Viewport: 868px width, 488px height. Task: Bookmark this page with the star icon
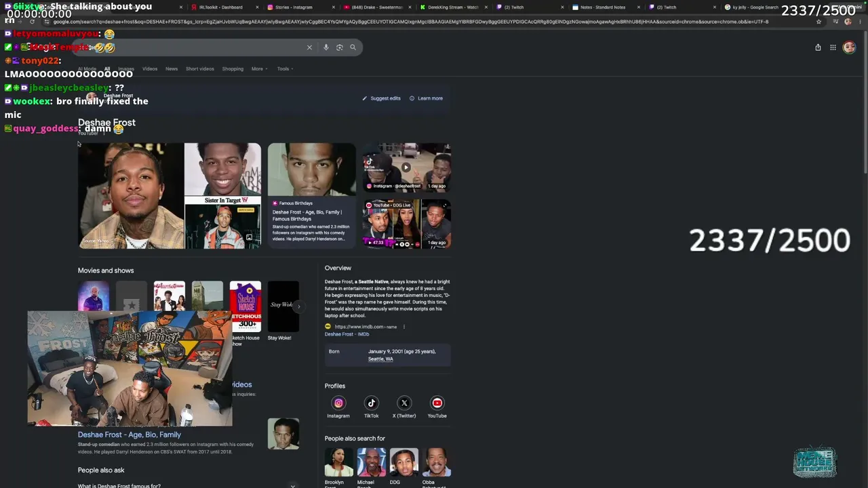tap(818, 22)
